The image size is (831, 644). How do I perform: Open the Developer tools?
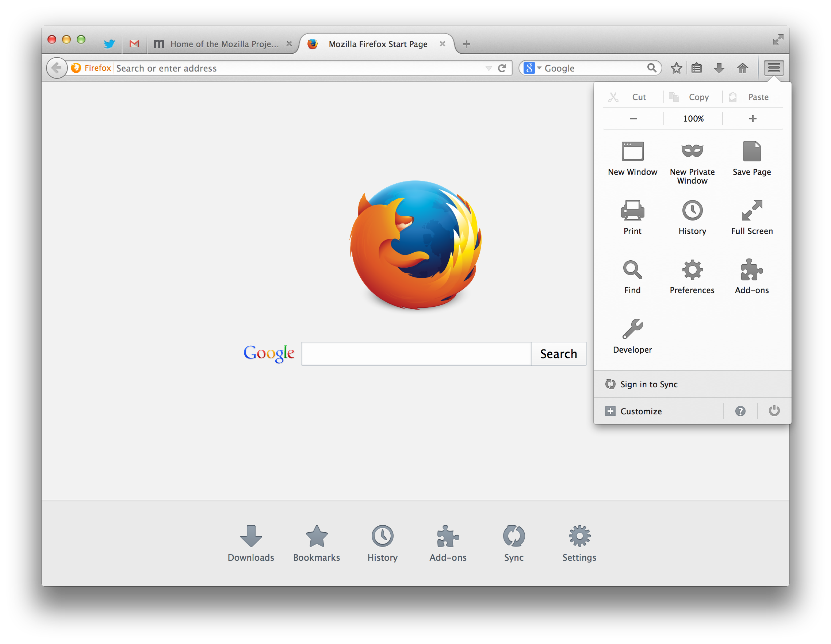633,335
